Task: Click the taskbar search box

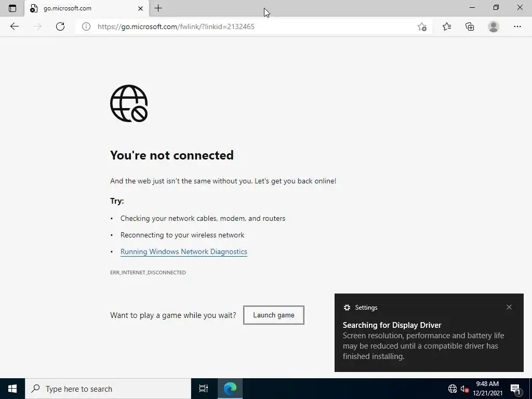Action: [x=108, y=389]
